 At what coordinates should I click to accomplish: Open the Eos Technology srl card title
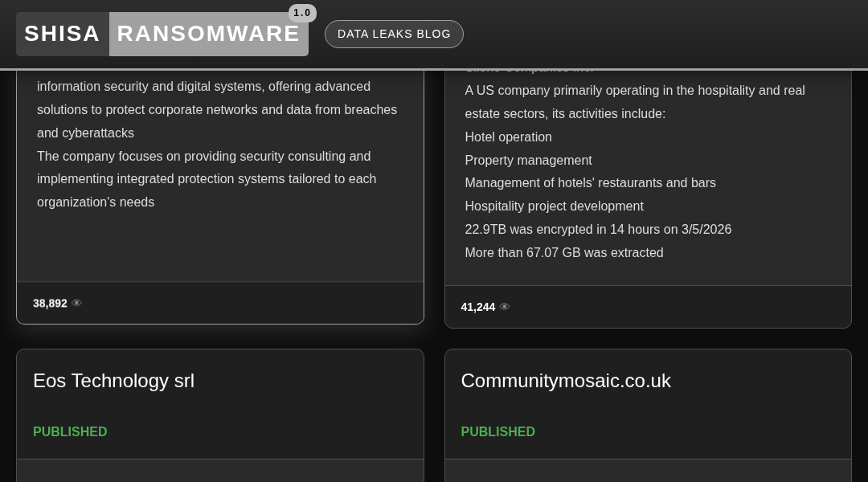click(x=113, y=381)
